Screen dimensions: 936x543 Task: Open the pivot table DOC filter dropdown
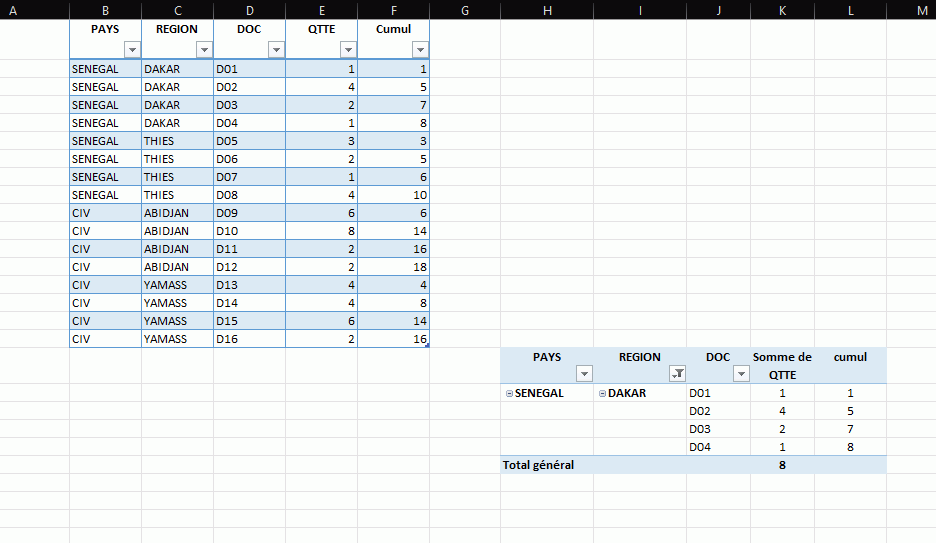[741, 374]
